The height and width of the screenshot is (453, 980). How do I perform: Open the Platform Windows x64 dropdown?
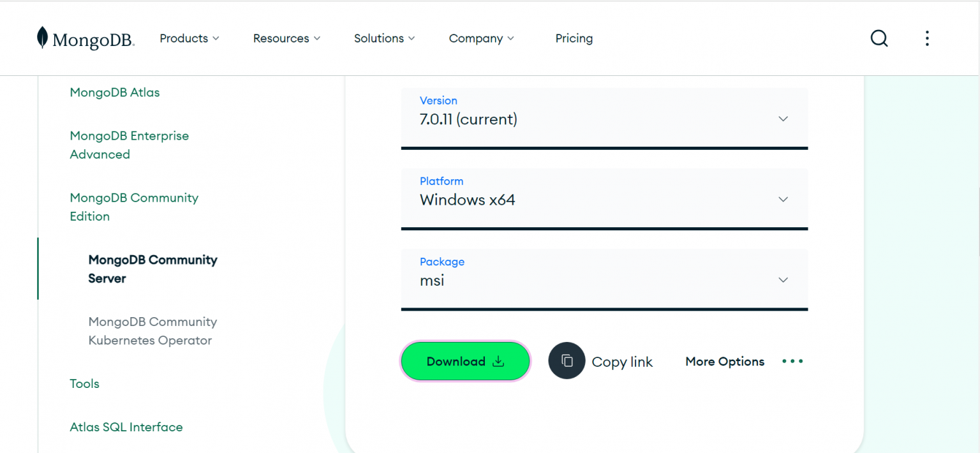coord(604,199)
